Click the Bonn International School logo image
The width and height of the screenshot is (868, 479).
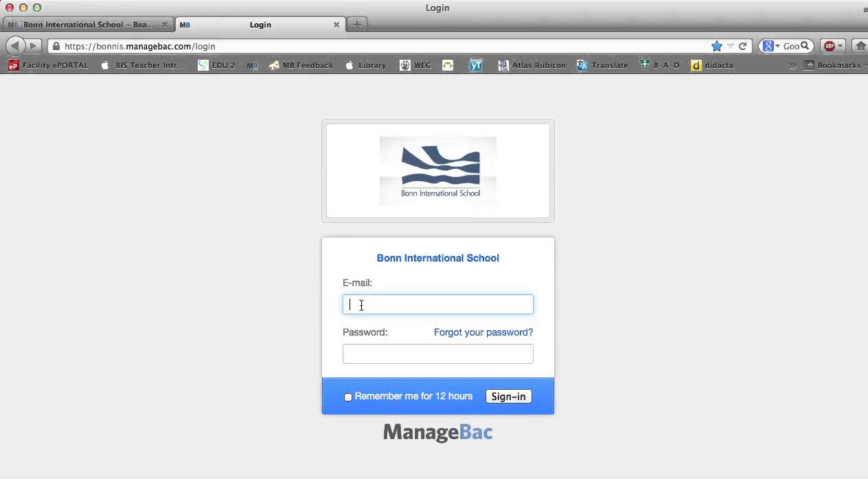coord(438,170)
